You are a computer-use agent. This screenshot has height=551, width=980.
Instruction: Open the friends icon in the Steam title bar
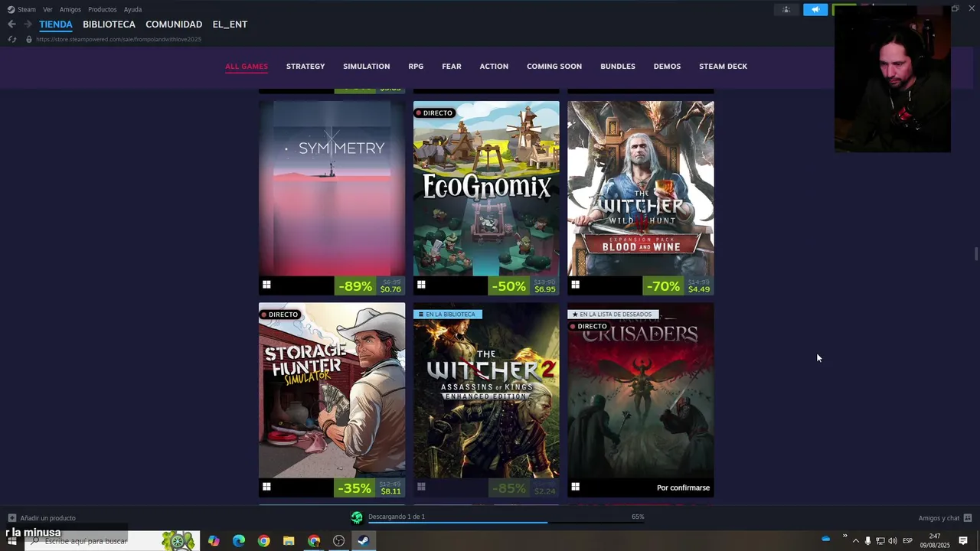(x=786, y=9)
